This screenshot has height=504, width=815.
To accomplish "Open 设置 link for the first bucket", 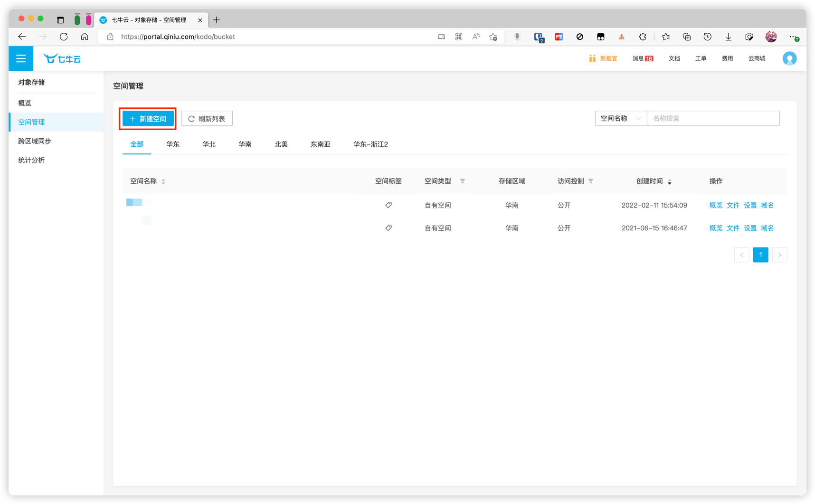I will [x=750, y=205].
